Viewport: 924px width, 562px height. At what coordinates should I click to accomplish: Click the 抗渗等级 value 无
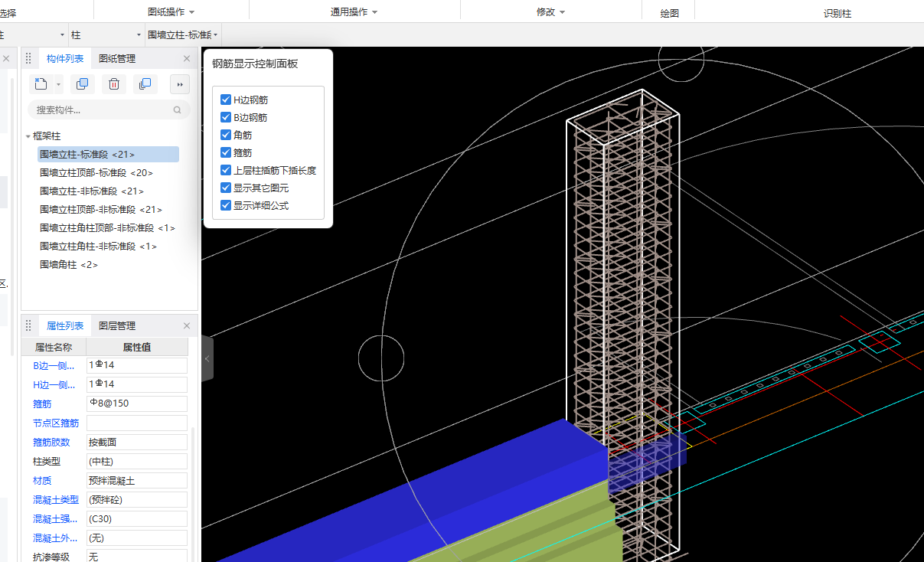(137, 557)
